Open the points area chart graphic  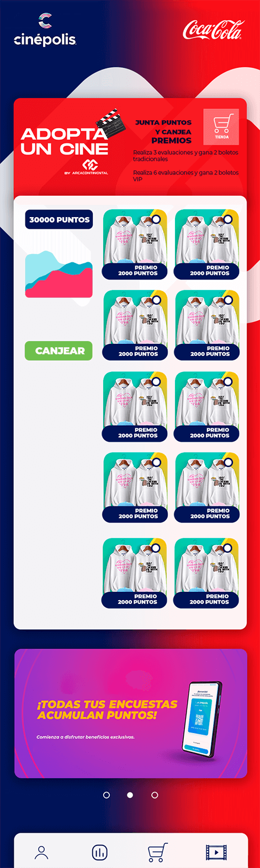[59, 274]
